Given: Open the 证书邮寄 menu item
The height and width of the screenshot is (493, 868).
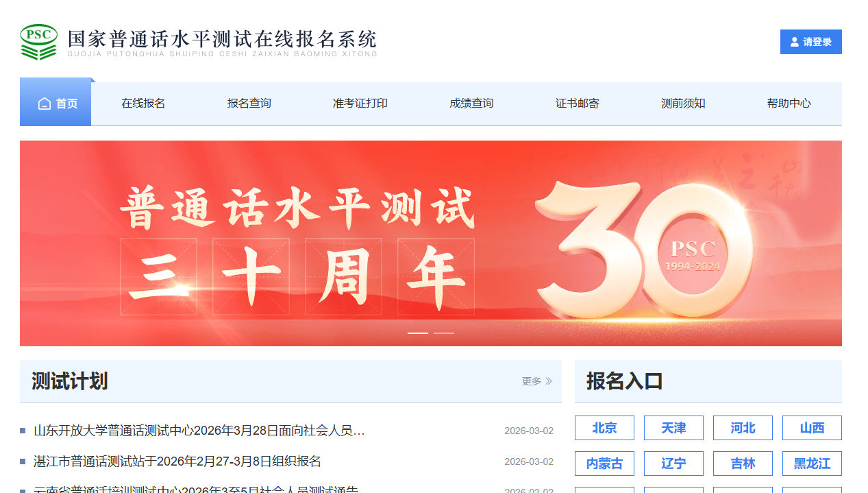Looking at the screenshot, I should [577, 103].
